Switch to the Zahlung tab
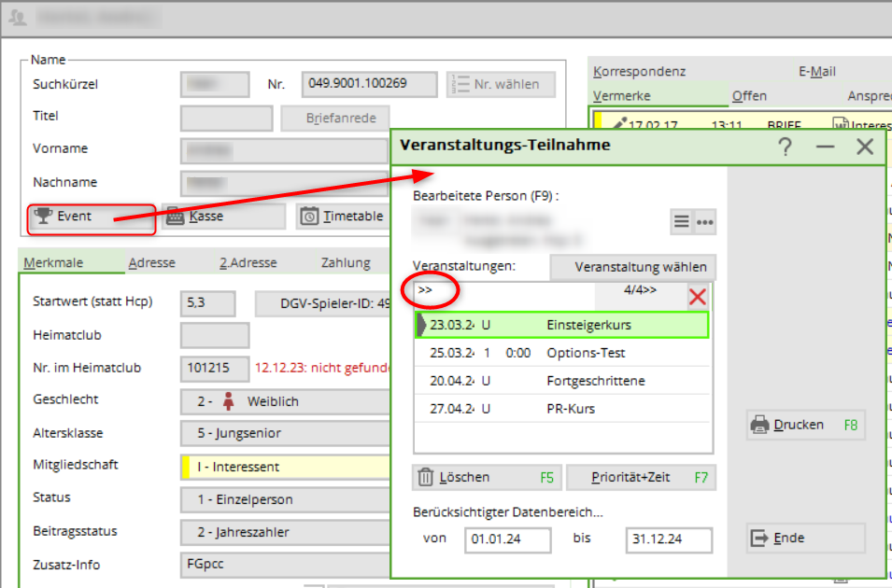 tap(346, 263)
